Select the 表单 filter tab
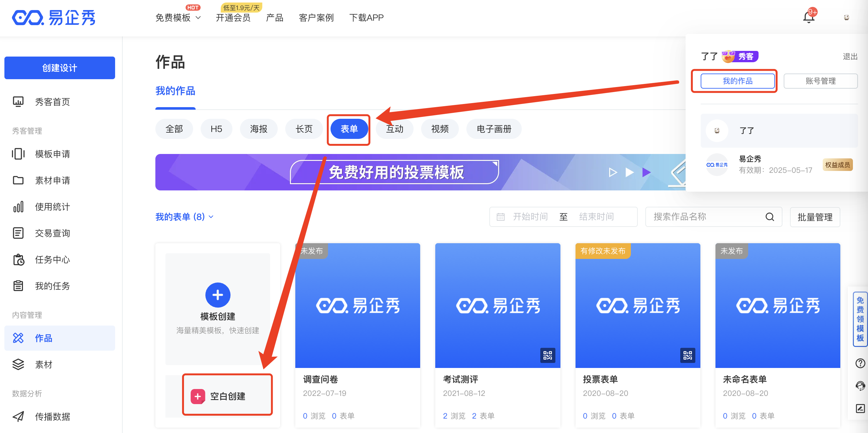Screen dimensions: 868x433 349,129
